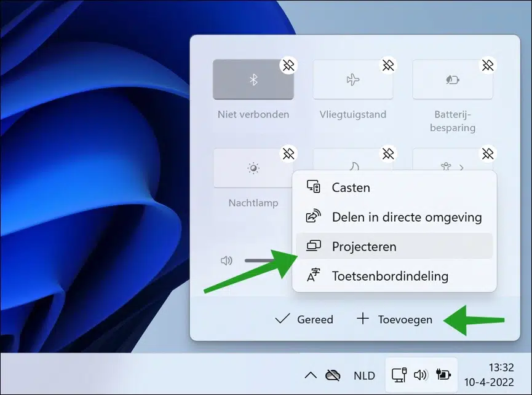This screenshot has height=395, width=532.
Task: Toggle the Bluetooth Niet verbonden tile
Action: point(253,80)
